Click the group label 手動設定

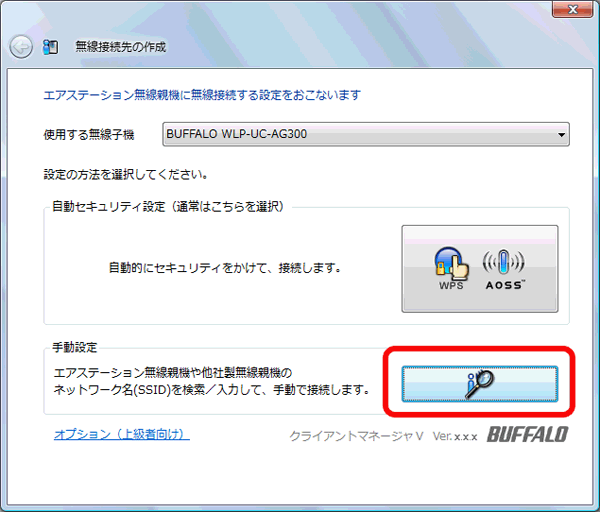click(x=75, y=347)
